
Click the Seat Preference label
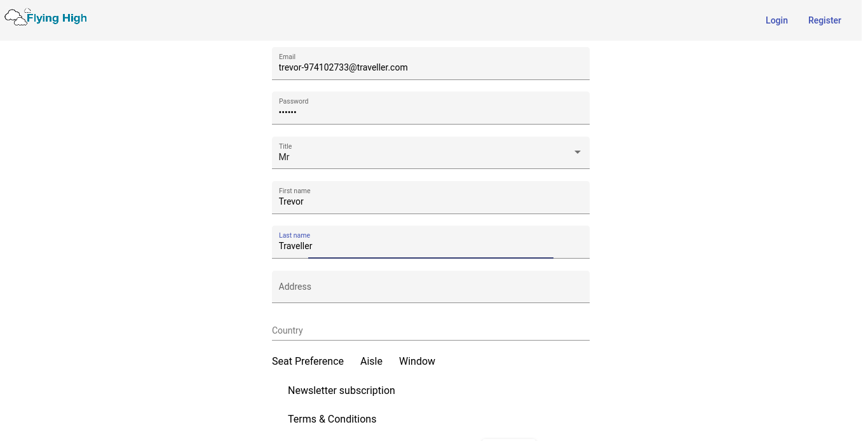[x=308, y=361]
